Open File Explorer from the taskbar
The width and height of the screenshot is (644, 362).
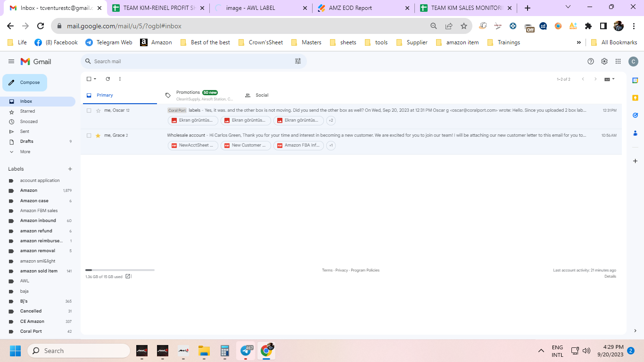[204, 351]
